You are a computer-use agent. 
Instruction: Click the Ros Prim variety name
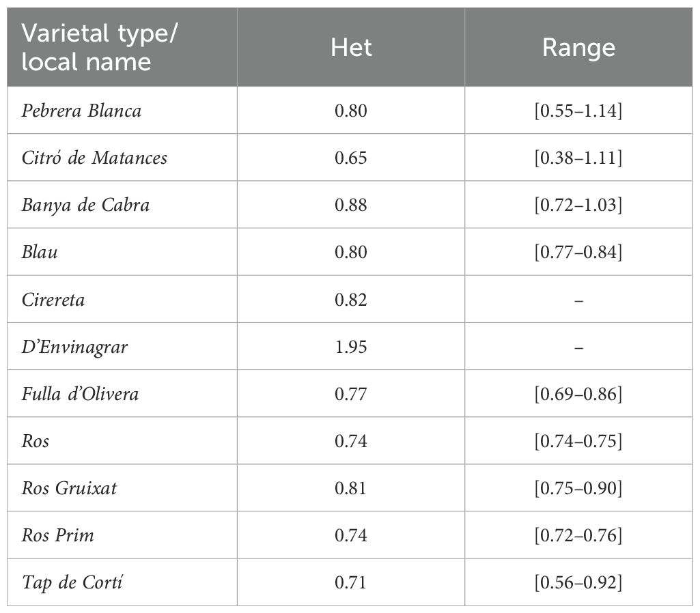(x=57, y=535)
